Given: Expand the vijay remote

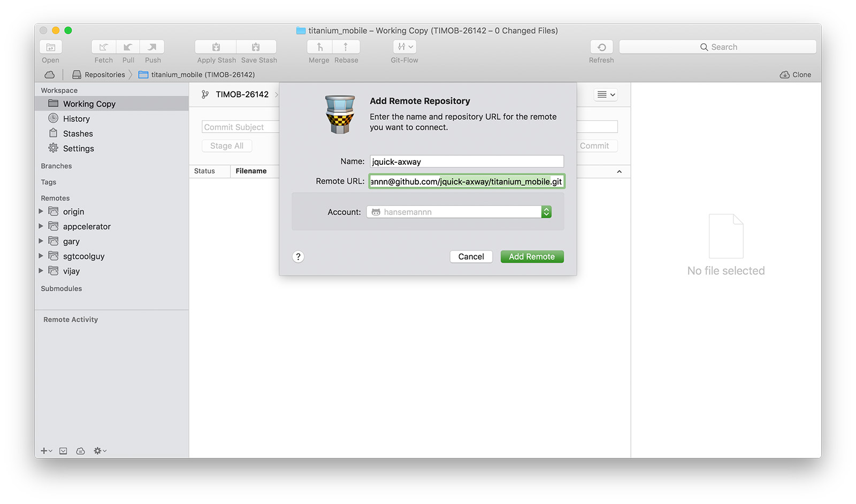Looking at the screenshot, I should pyautogui.click(x=41, y=271).
